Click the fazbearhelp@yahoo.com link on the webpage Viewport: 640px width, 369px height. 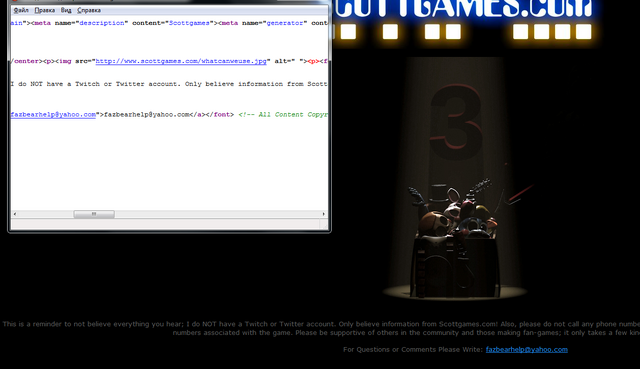pyautogui.click(x=527, y=349)
